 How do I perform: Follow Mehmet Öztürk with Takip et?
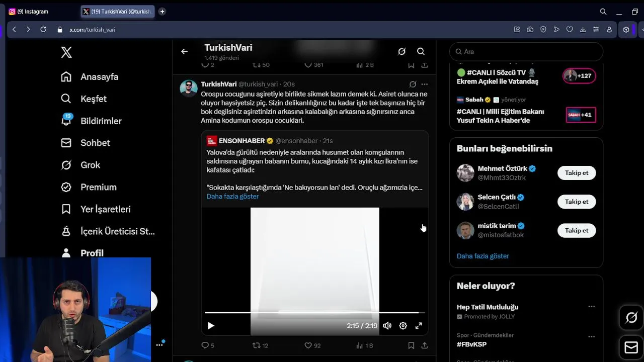click(x=577, y=173)
